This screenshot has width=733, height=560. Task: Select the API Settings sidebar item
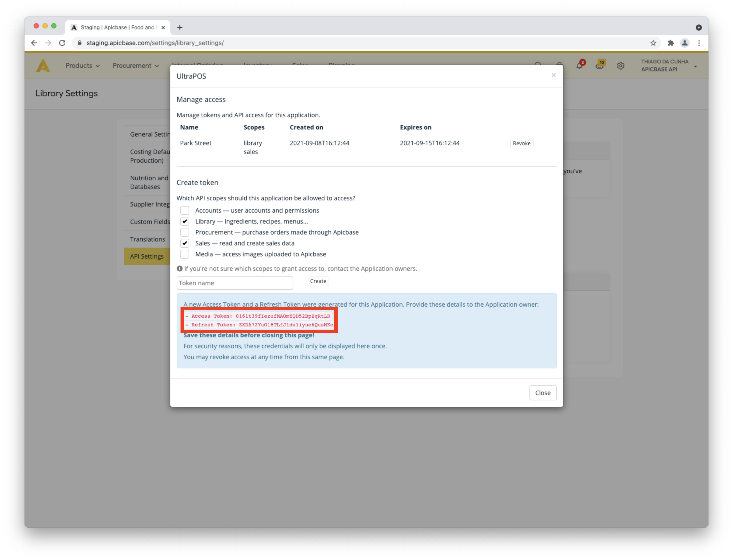(147, 256)
